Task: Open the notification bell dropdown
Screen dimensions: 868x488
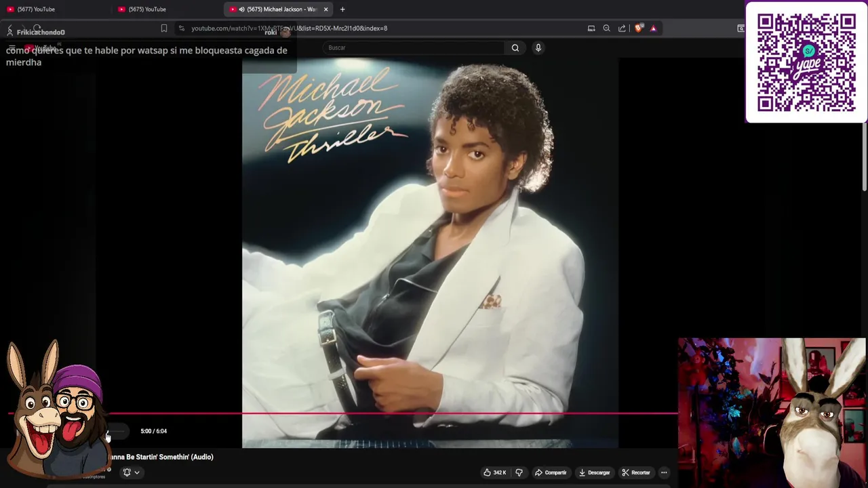Action: pos(131,472)
